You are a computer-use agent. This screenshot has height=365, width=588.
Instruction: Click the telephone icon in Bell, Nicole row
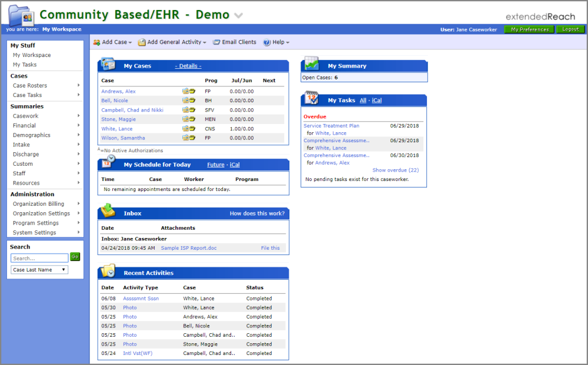(x=192, y=101)
